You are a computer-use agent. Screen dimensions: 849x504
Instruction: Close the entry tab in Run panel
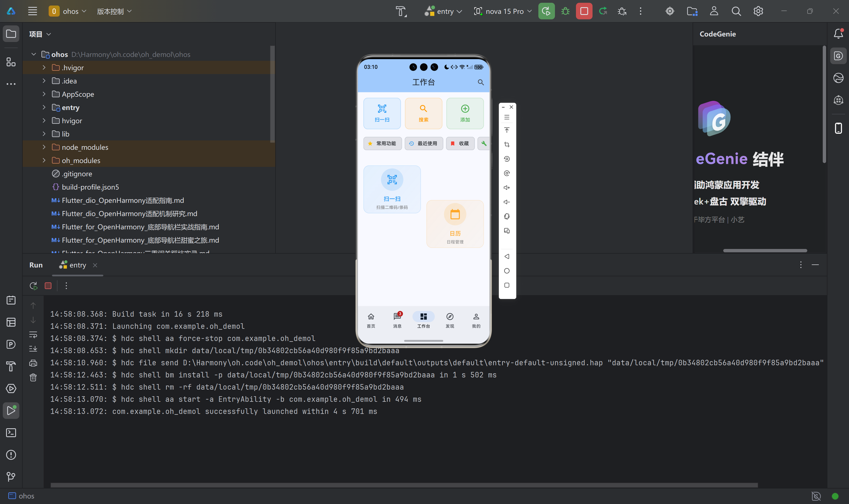(95, 265)
